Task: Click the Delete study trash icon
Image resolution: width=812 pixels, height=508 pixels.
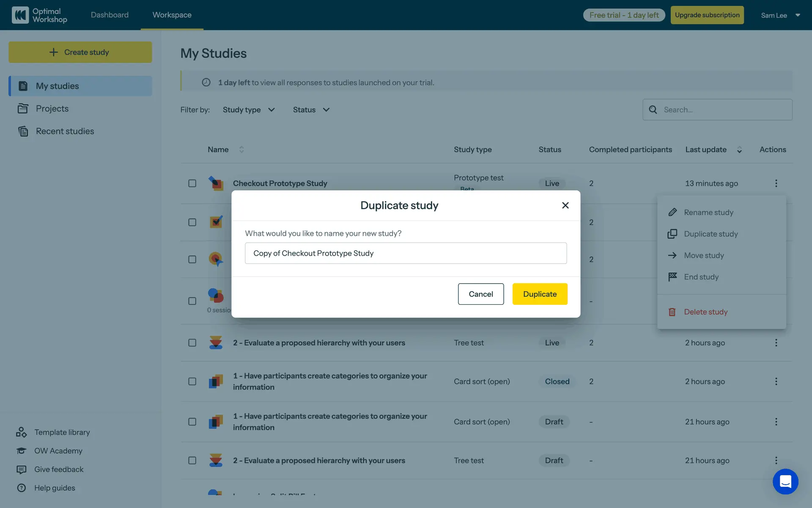Action: (x=672, y=312)
